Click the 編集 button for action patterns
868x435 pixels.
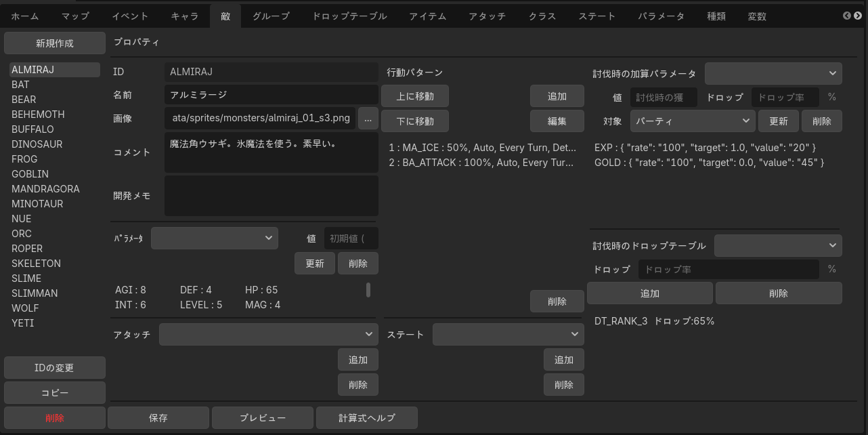point(557,121)
